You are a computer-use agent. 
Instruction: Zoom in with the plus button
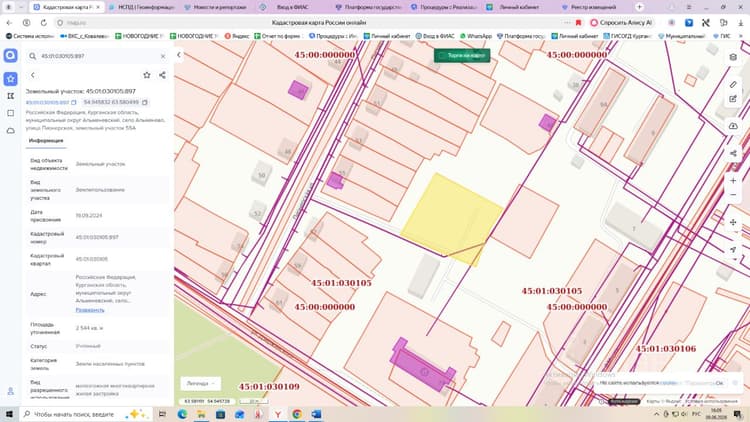(733, 181)
